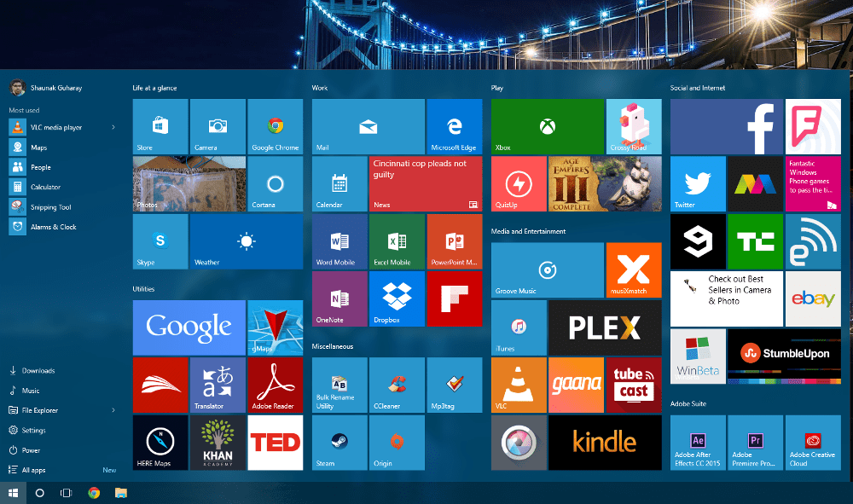This screenshot has height=504, width=853.
Task: Open Adobe Creative Cloud tile
Action: [x=813, y=443]
